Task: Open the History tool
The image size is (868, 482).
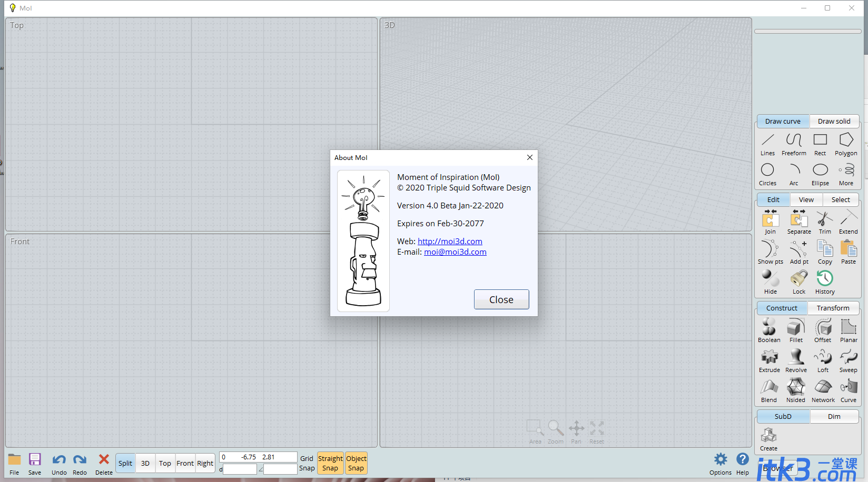Action: (x=825, y=282)
